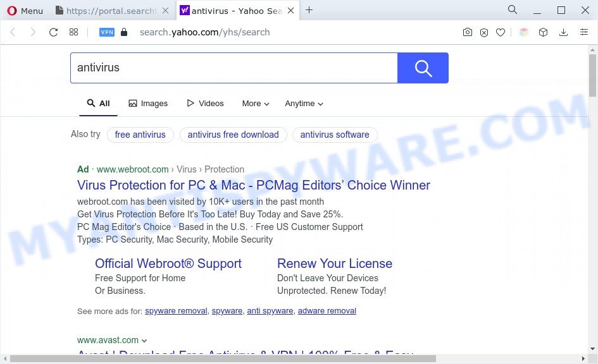Click the horizontal scrollbar right arrow

pos(583,359)
